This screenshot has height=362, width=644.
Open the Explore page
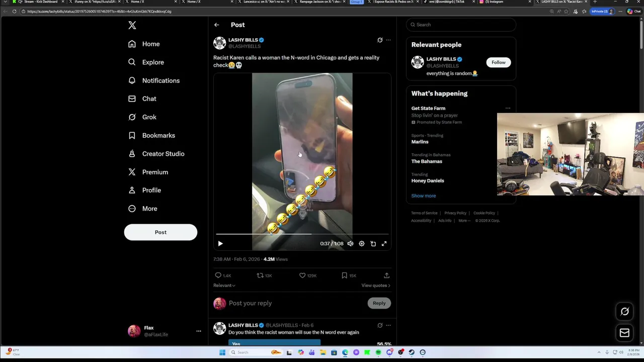146,62
